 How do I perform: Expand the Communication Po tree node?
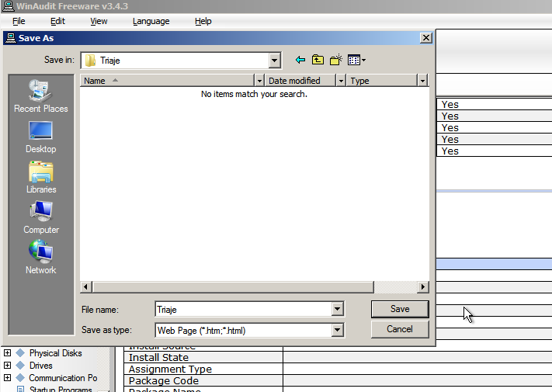coord(8,377)
